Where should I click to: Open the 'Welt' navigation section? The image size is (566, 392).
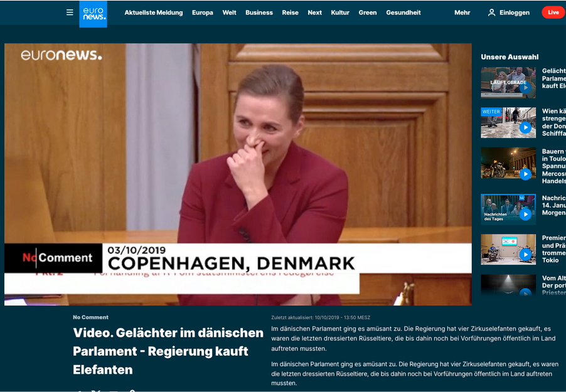(229, 13)
